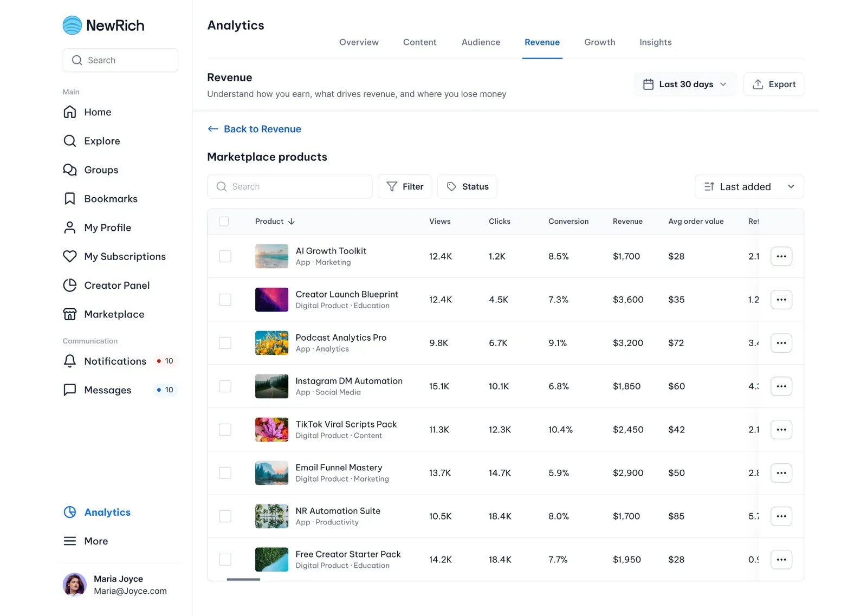
Task: Check the TikTok Viral Scripts Pack checkbox
Action: [225, 430]
